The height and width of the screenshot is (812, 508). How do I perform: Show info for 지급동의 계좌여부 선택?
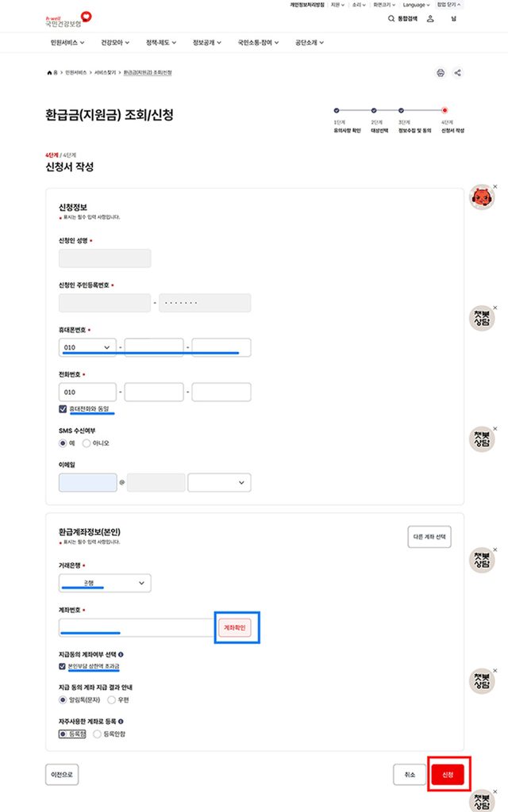[x=121, y=654]
